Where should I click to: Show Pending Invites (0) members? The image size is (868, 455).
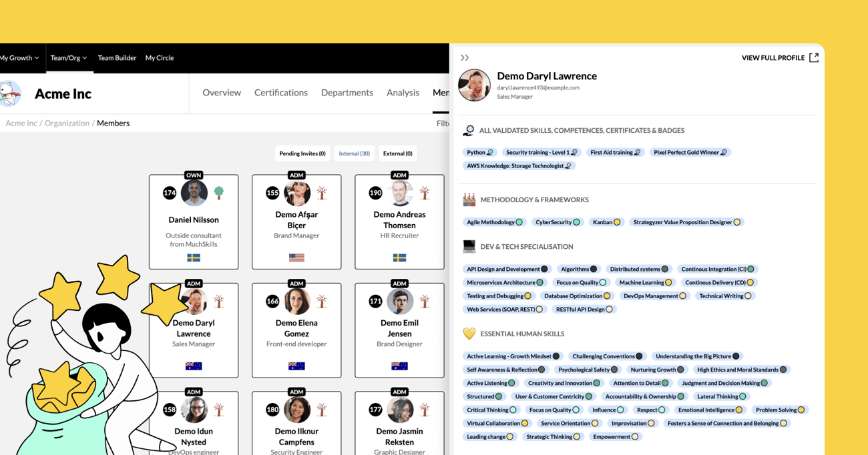(302, 153)
